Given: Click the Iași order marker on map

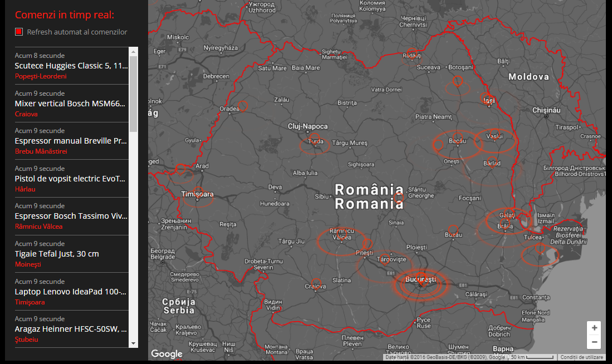Looking at the screenshot, I should coord(485,97).
